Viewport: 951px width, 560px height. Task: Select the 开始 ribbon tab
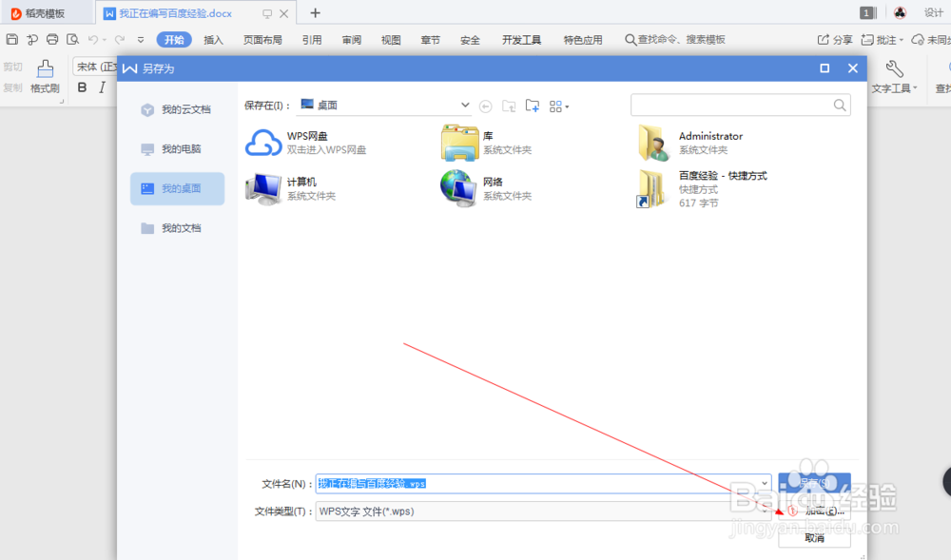(174, 40)
